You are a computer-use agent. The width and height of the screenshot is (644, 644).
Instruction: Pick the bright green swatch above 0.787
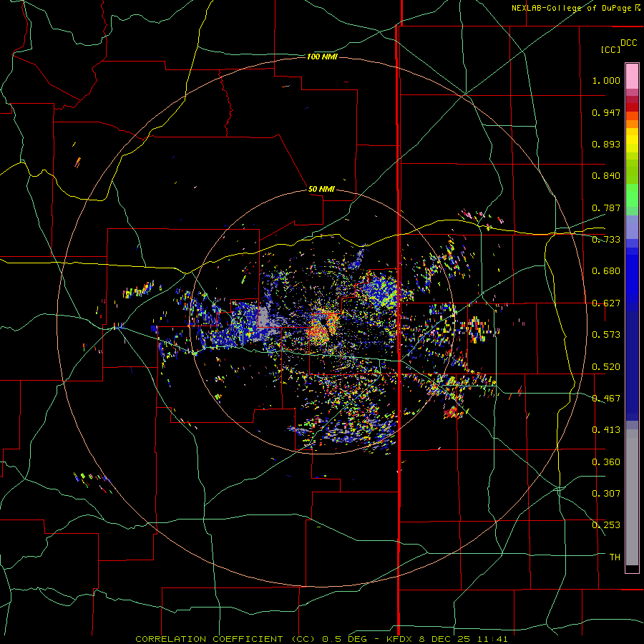pyautogui.click(x=632, y=195)
